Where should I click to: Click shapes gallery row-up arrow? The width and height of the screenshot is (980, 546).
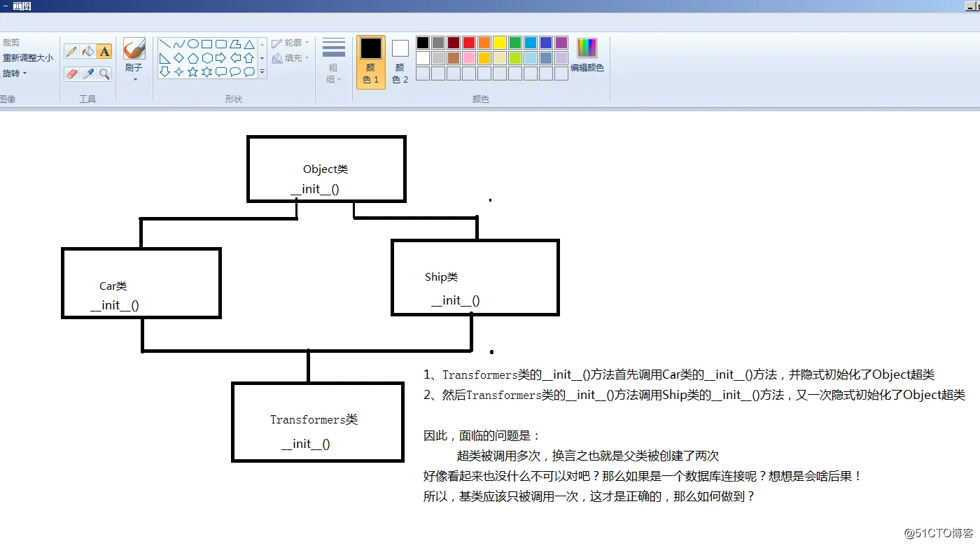(262, 44)
